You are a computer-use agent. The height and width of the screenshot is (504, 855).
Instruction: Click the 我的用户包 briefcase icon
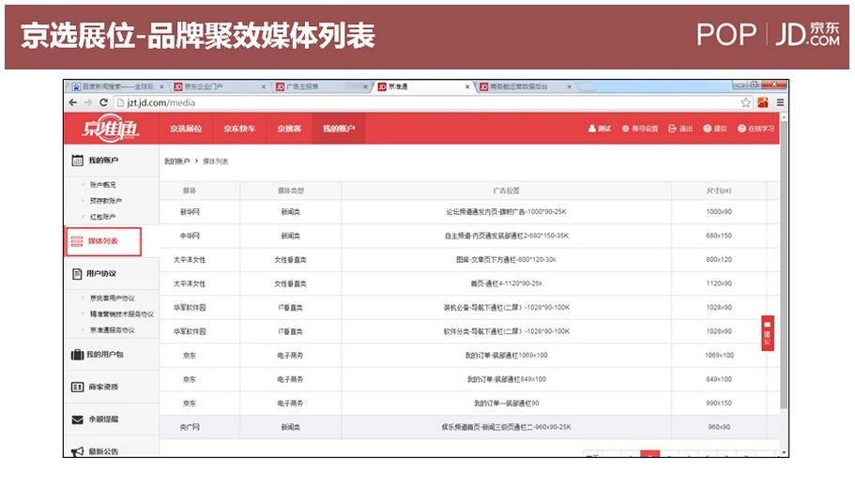[78, 355]
